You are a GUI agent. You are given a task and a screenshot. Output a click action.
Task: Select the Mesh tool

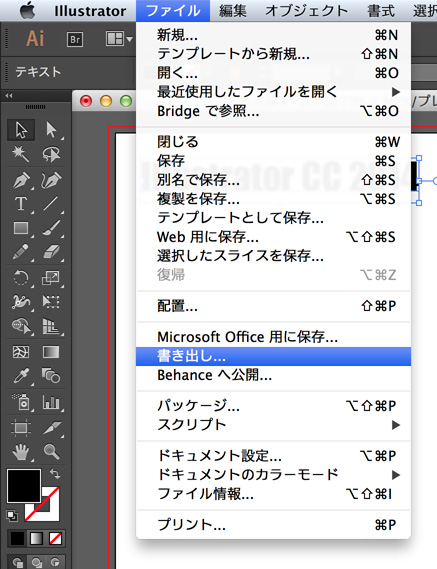click(21, 352)
